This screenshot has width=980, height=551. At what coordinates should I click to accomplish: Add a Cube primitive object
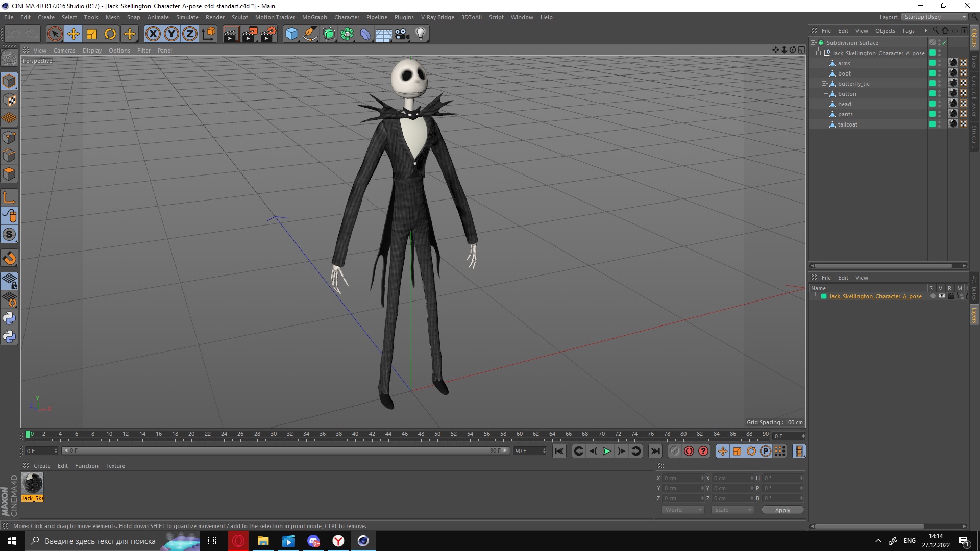[x=291, y=34]
